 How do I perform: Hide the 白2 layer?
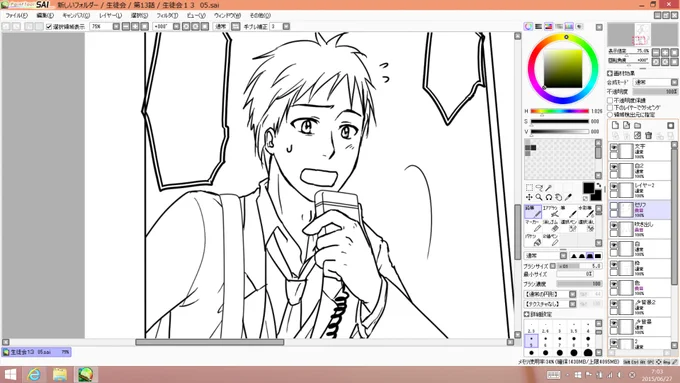point(614,167)
